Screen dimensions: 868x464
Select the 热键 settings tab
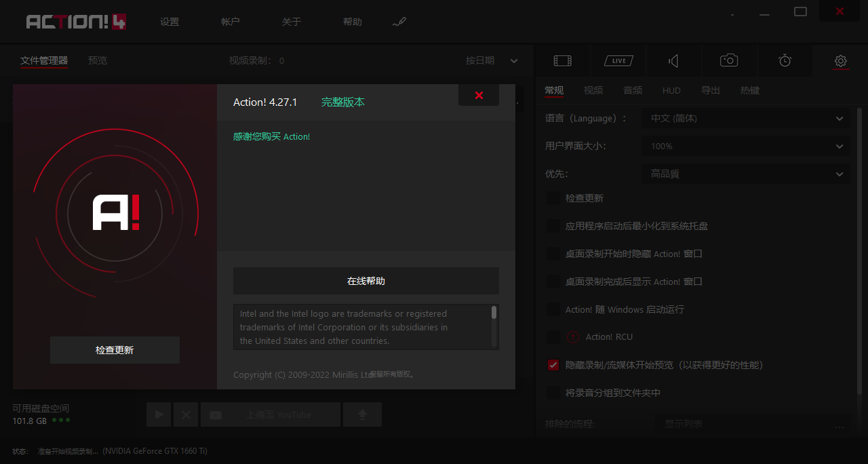(750, 90)
